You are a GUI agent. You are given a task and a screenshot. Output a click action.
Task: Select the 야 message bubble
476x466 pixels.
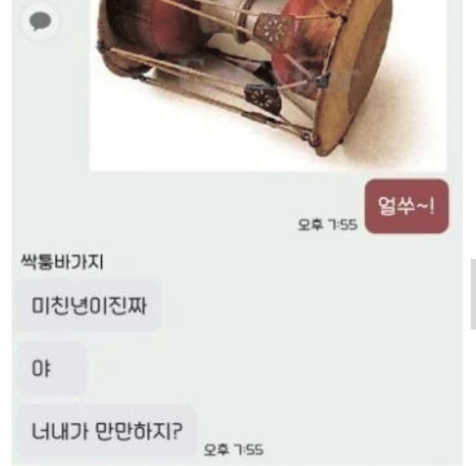(x=51, y=369)
